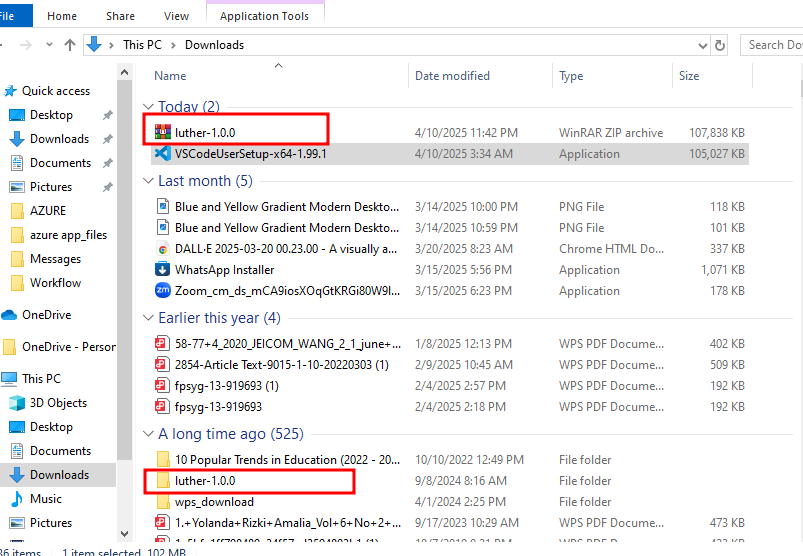Click the blue Downloads arrow icon in address bar

click(x=94, y=45)
